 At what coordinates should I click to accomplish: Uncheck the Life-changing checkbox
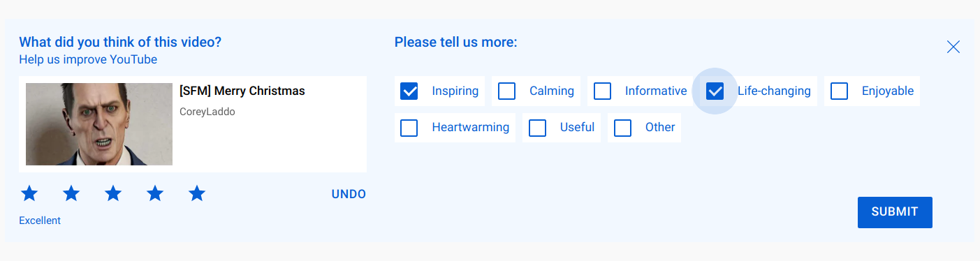coord(715,91)
